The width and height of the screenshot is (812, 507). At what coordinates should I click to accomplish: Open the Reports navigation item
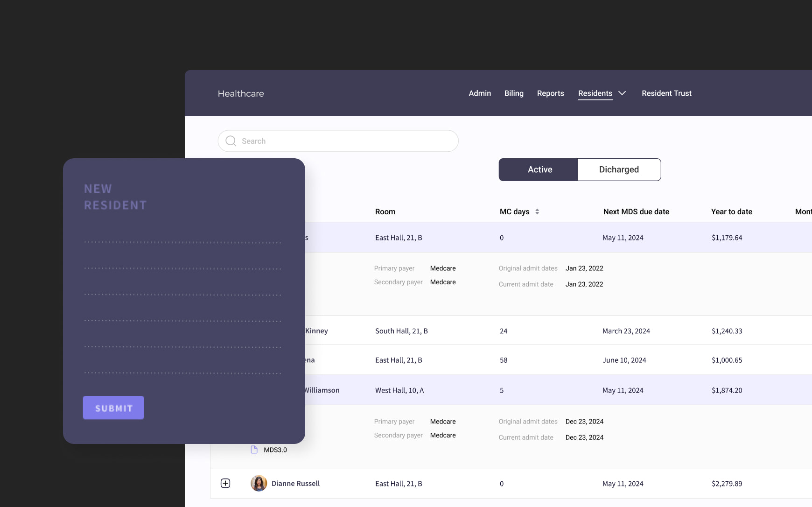(550, 93)
